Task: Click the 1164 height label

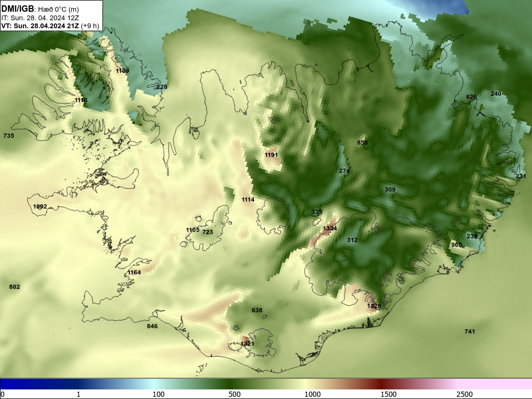Action: (135, 272)
